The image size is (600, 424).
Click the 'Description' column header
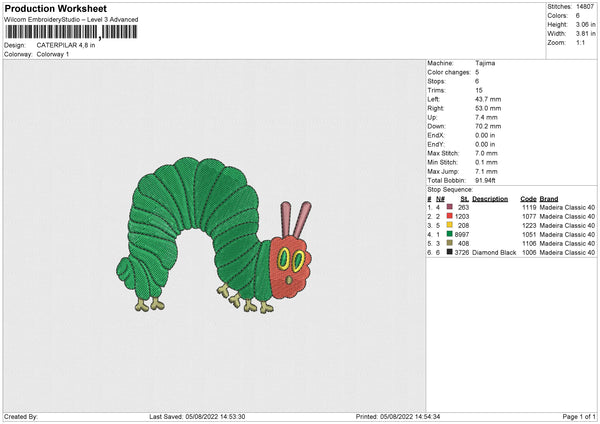tap(490, 199)
